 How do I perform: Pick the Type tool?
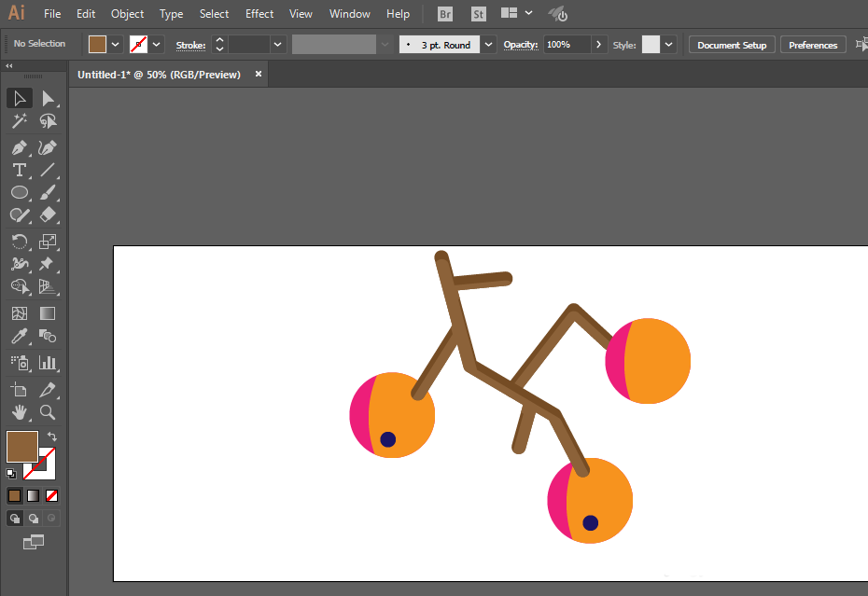click(x=20, y=170)
